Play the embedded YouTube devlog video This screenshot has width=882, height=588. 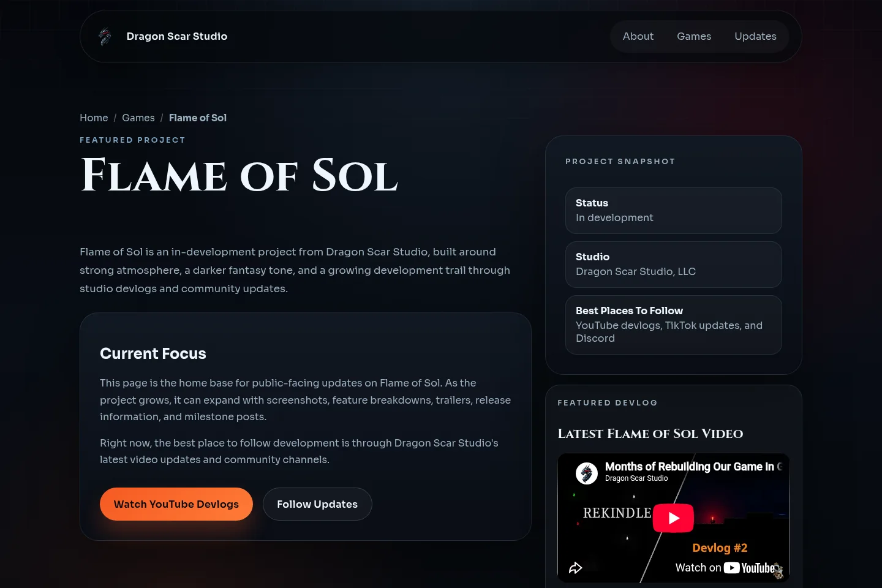tap(673, 518)
